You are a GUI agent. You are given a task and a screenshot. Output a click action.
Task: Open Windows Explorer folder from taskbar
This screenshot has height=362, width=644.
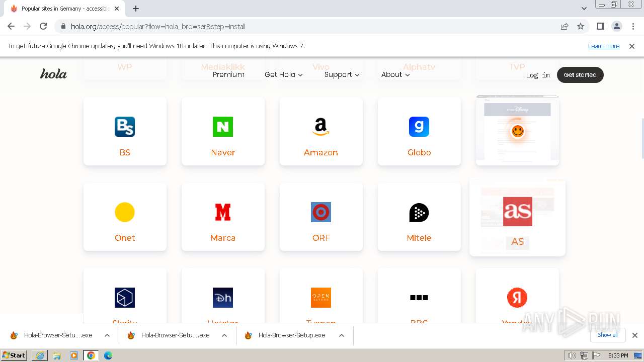(57, 355)
